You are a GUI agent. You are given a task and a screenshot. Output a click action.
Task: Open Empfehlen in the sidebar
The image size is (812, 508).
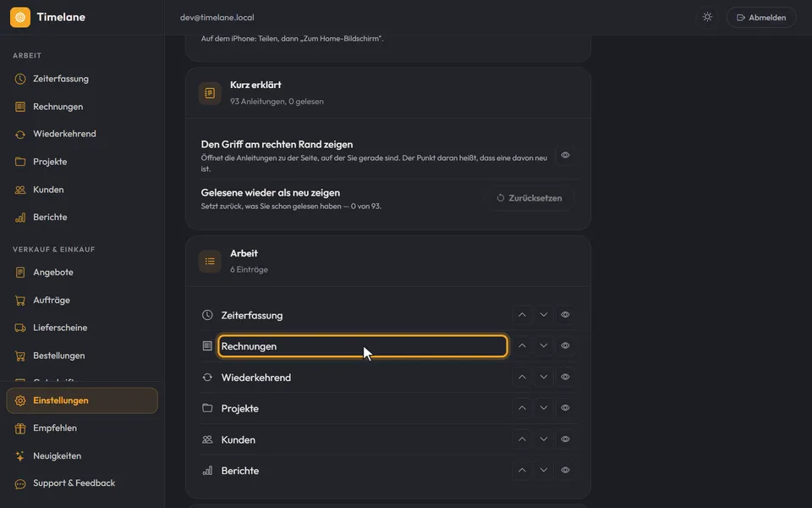coord(82,428)
